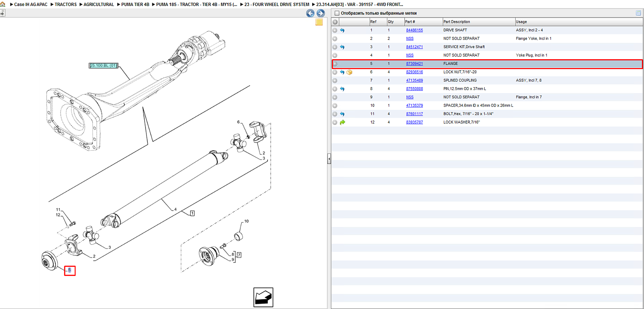Select callout 5 on the diagram
Viewport: 644px width, 309px height.
click(x=70, y=271)
